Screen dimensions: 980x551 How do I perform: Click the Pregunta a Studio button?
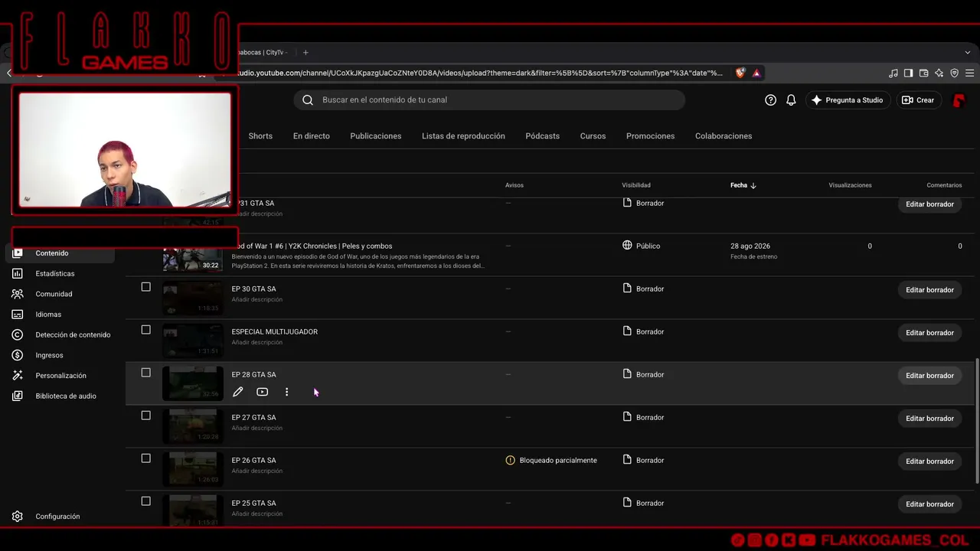(848, 100)
